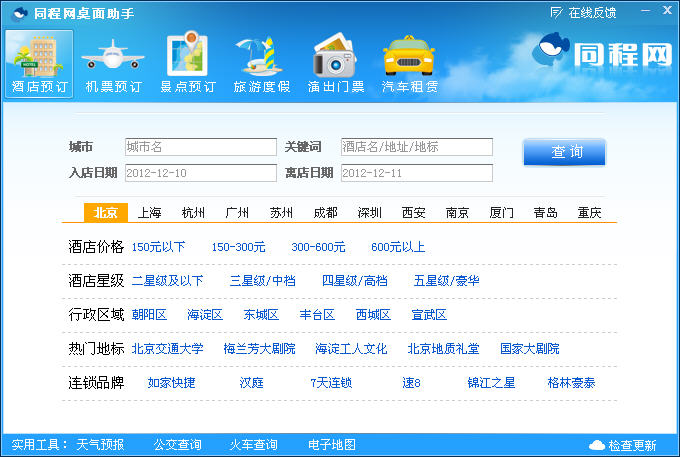Viewport: 680px width, 457px height.
Task: Choose hotel chain 速8
Action: 411,383
